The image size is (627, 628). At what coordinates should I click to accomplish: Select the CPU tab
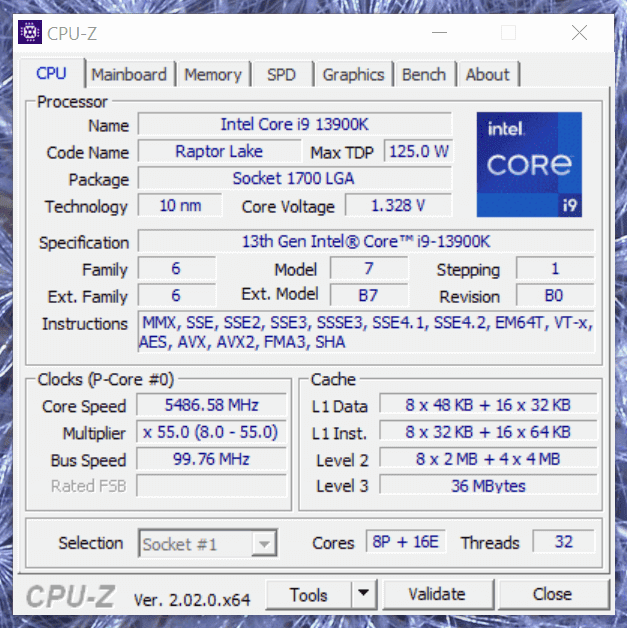pos(51,74)
